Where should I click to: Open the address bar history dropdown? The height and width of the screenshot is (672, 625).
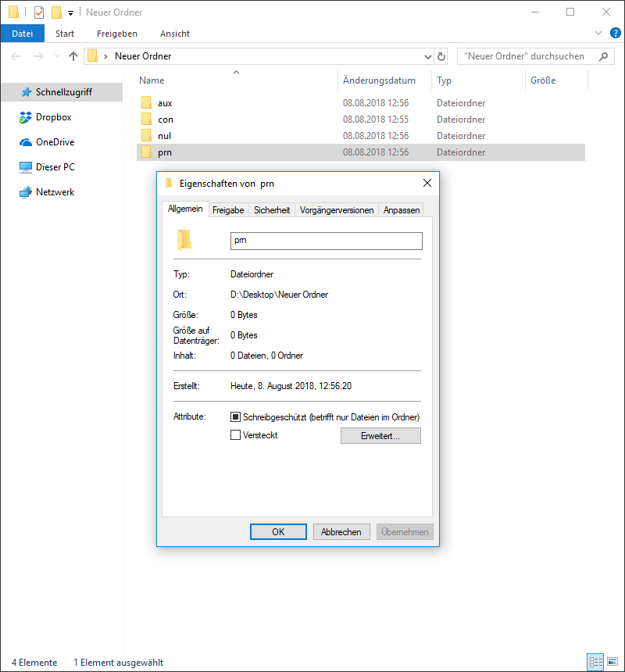point(427,56)
